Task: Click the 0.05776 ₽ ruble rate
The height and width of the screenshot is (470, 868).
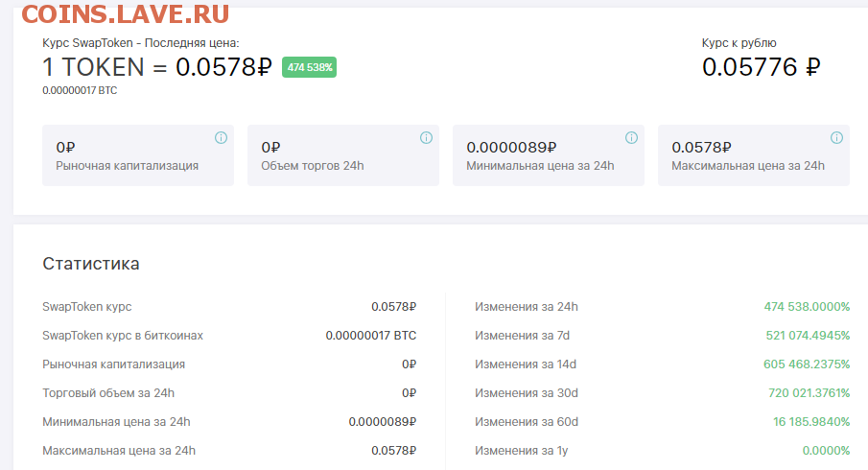Action: coord(762,67)
